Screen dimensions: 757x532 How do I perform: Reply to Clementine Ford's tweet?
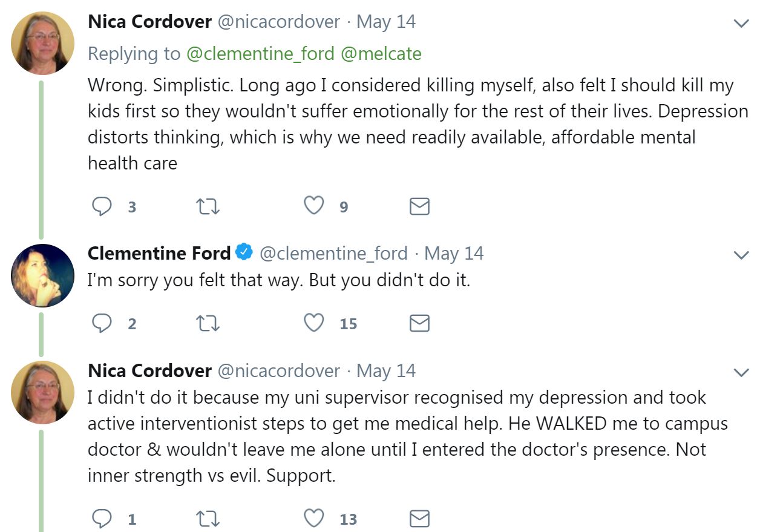coord(102,324)
